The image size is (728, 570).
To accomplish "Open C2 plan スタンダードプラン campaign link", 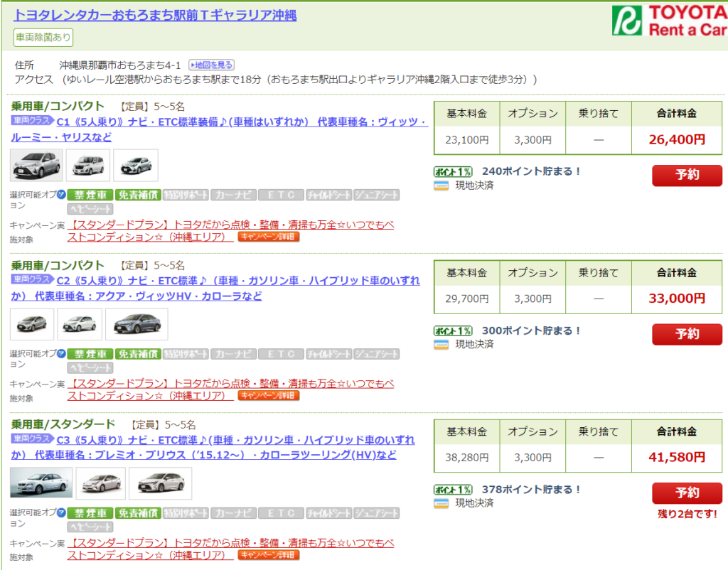I will [x=231, y=389].
